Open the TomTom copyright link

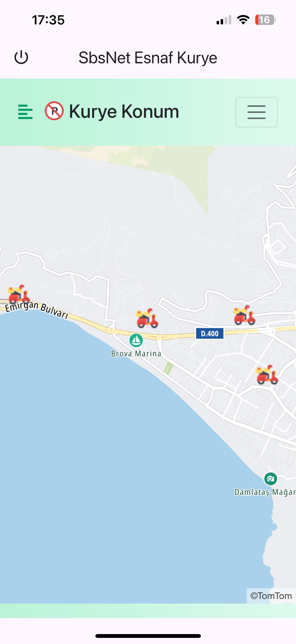point(271,596)
